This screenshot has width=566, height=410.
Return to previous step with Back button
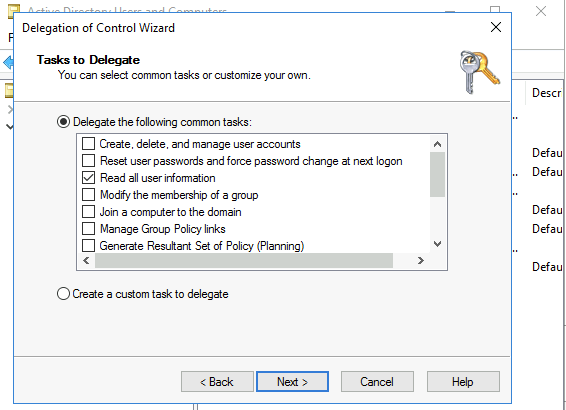[217, 381]
